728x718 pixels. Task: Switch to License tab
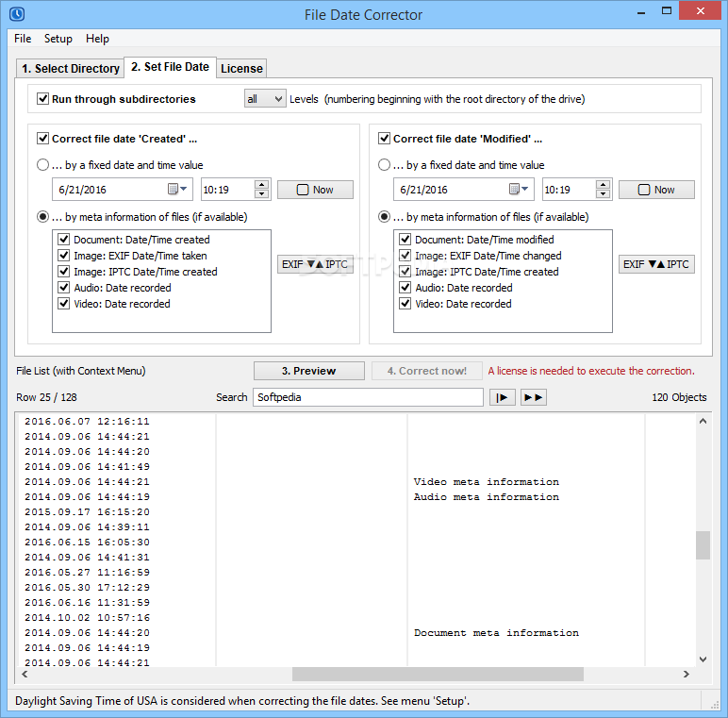[241, 69]
